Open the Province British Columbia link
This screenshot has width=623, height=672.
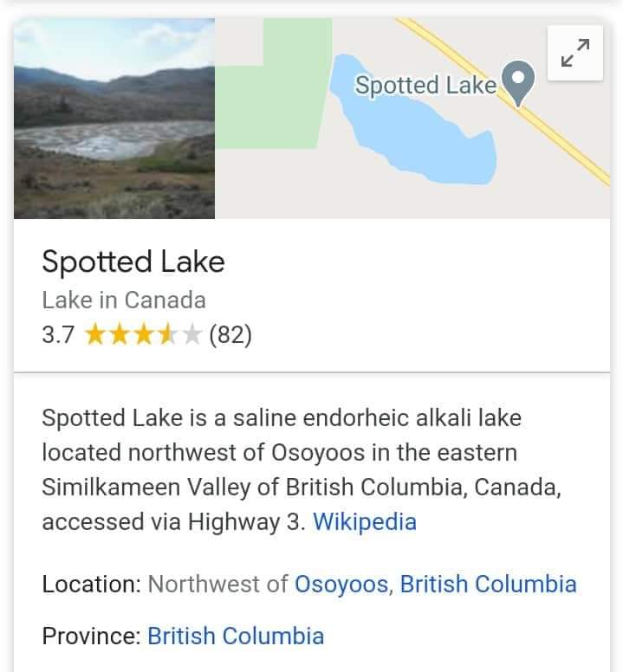[236, 636]
